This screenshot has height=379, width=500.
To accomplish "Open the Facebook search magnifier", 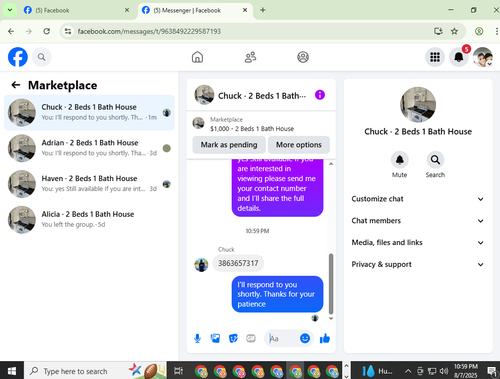I will tap(42, 57).
